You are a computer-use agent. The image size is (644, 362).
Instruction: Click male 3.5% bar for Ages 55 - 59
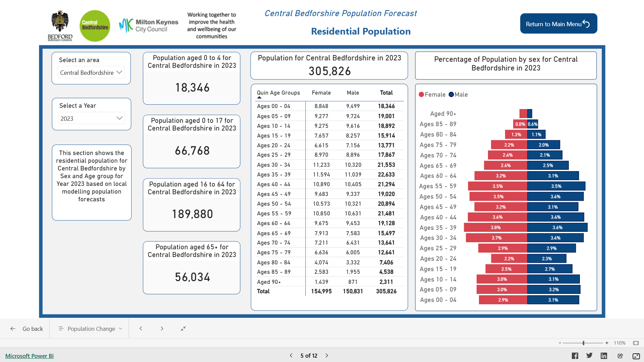(x=556, y=186)
